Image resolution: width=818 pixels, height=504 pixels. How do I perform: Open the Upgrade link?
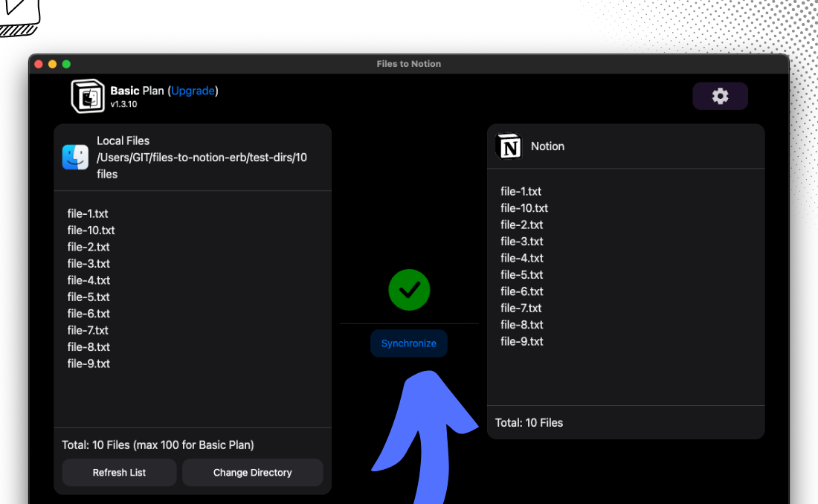pos(193,91)
